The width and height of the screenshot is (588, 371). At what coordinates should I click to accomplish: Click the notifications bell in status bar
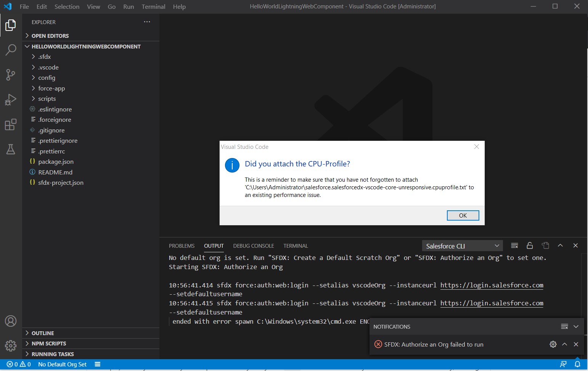pos(577,364)
